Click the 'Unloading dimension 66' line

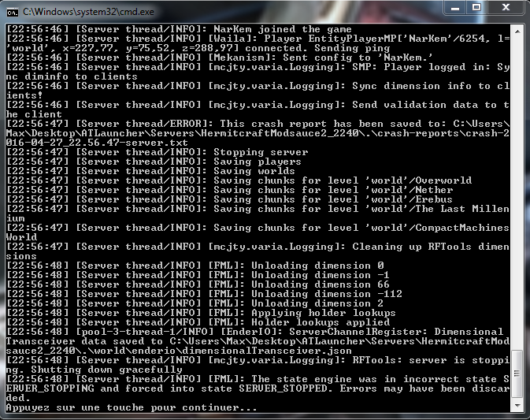coord(198,284)
